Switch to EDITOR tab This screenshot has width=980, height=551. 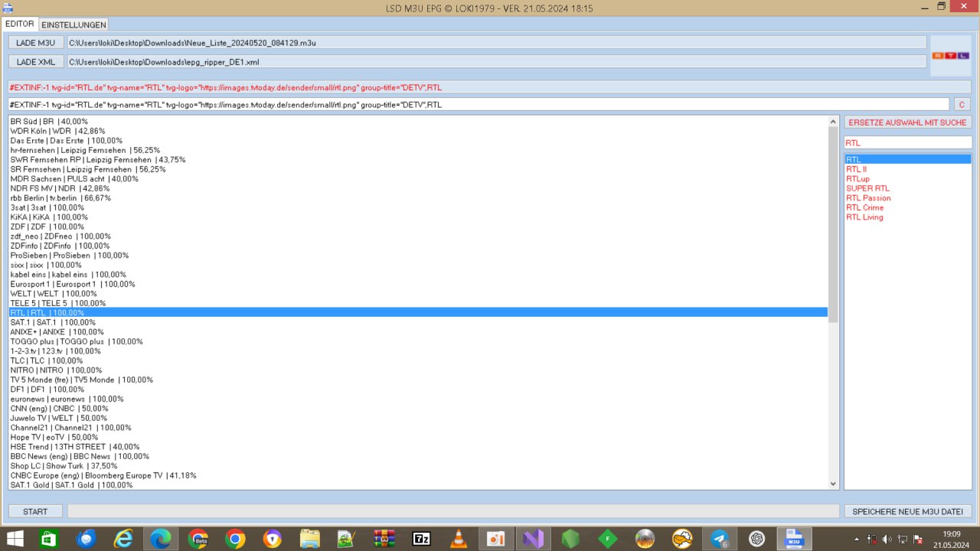pos(20,24)
